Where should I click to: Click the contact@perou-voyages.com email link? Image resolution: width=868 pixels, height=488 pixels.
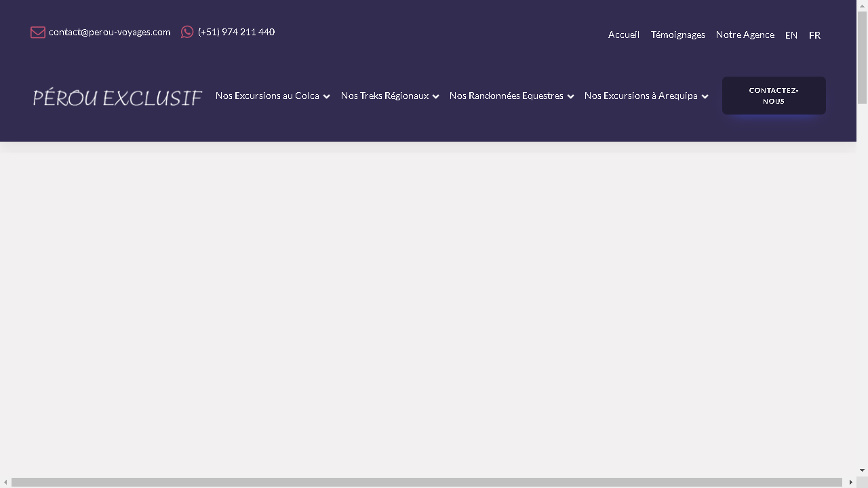tap(109, 32)
